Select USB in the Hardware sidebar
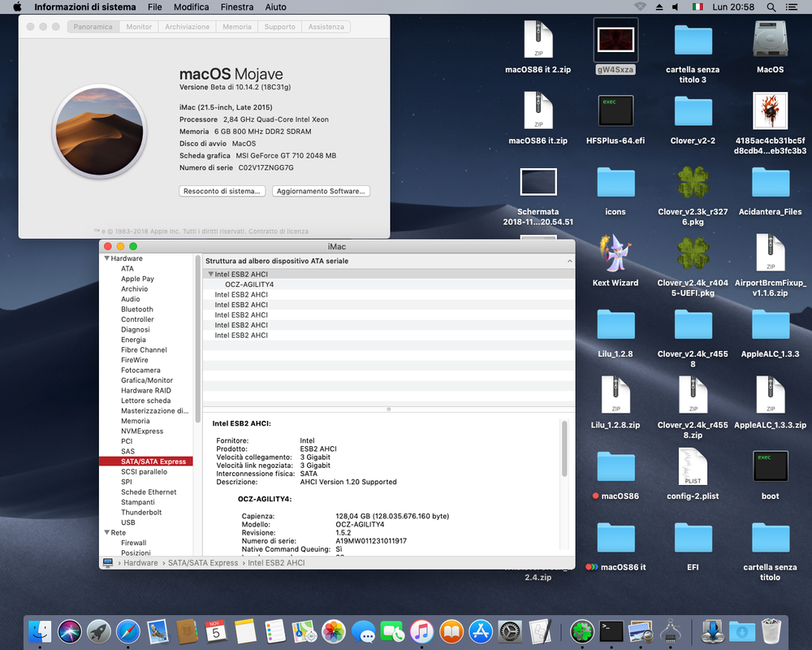This screenshot has height=650, width=812. pyautogui.click(x=128, y=522)
